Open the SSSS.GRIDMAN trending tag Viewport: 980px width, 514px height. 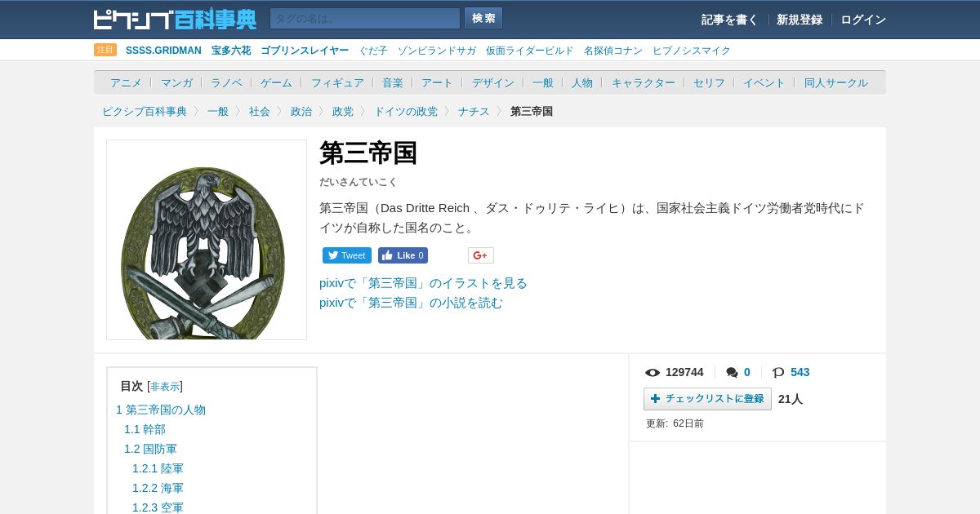click(x=163, y=51)
